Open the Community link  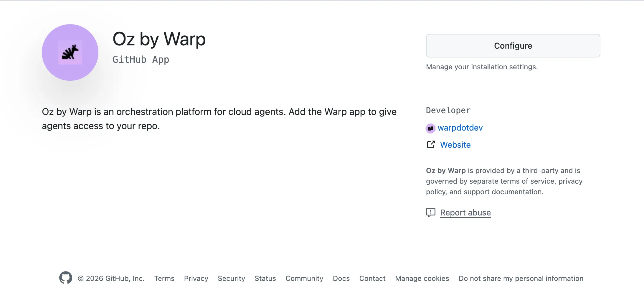[x=304, y=278]
